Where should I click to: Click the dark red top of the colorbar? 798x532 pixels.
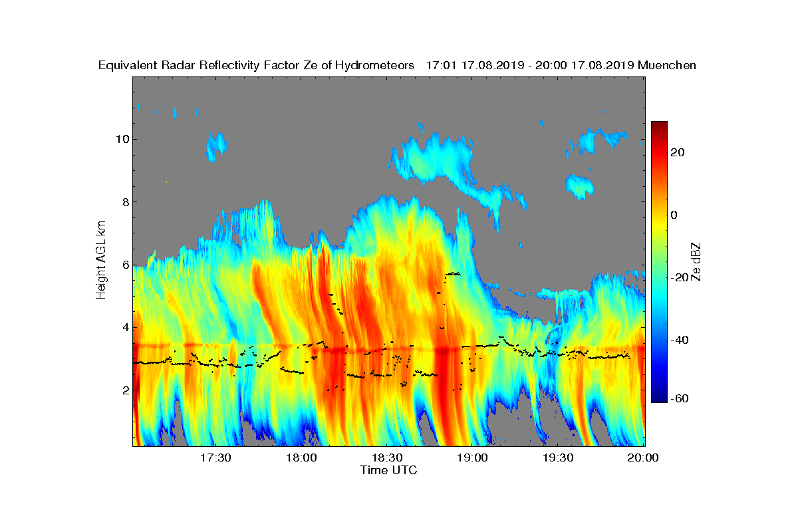click(x=659, y=126)
